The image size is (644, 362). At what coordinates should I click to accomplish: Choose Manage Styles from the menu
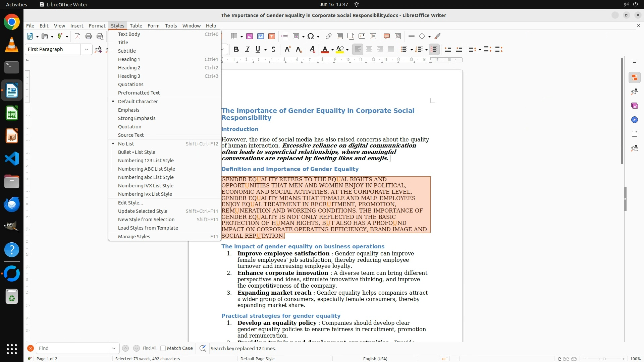(x=134, y=237)
